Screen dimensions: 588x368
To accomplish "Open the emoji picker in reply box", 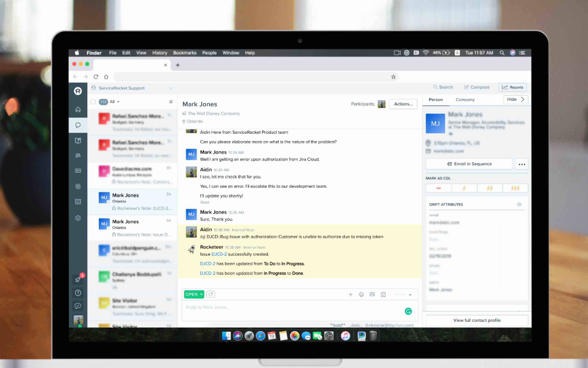I will tap(361, 295).
